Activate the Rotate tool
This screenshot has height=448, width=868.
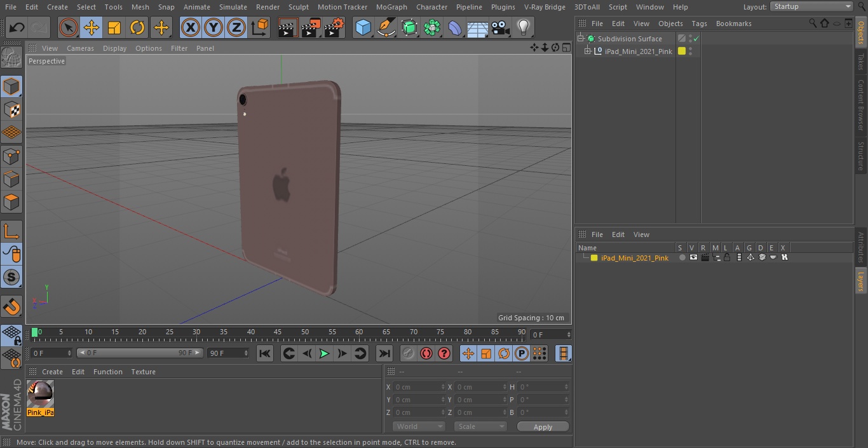click(137, 27)
